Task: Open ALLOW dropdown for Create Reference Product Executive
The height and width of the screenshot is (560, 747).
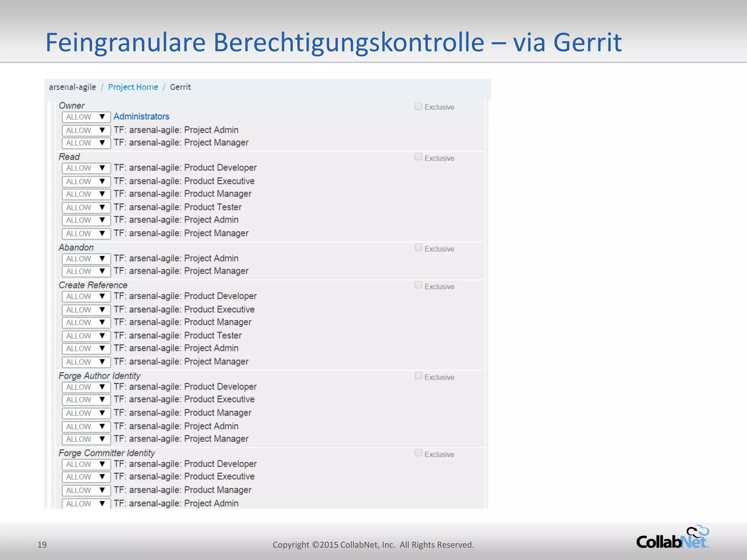Action: tap(86, 310)
